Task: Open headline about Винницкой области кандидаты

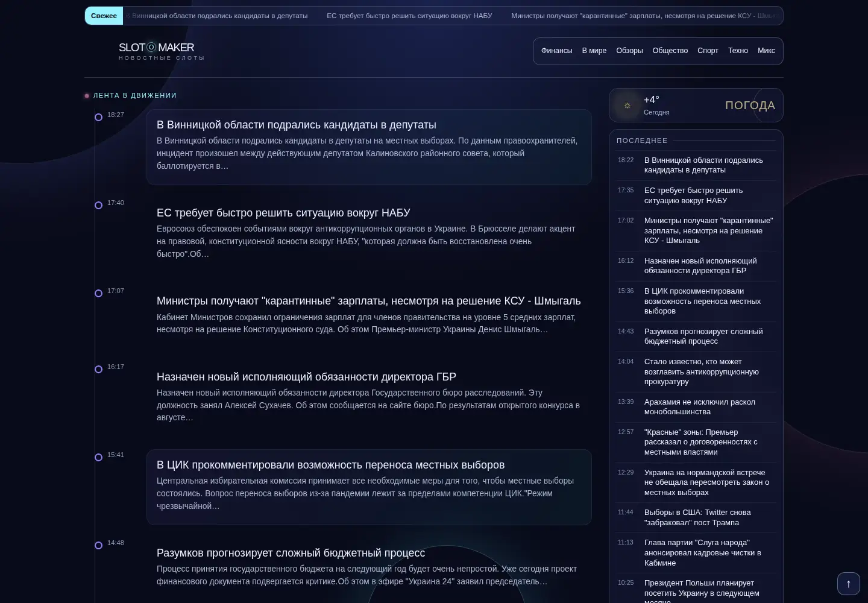Action: pos(297,125)
